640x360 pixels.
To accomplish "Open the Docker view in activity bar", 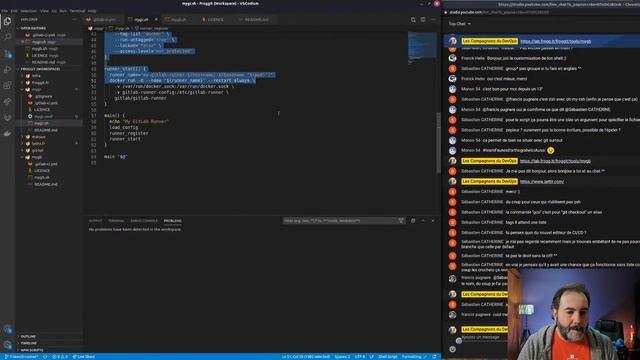I will 7,133.
